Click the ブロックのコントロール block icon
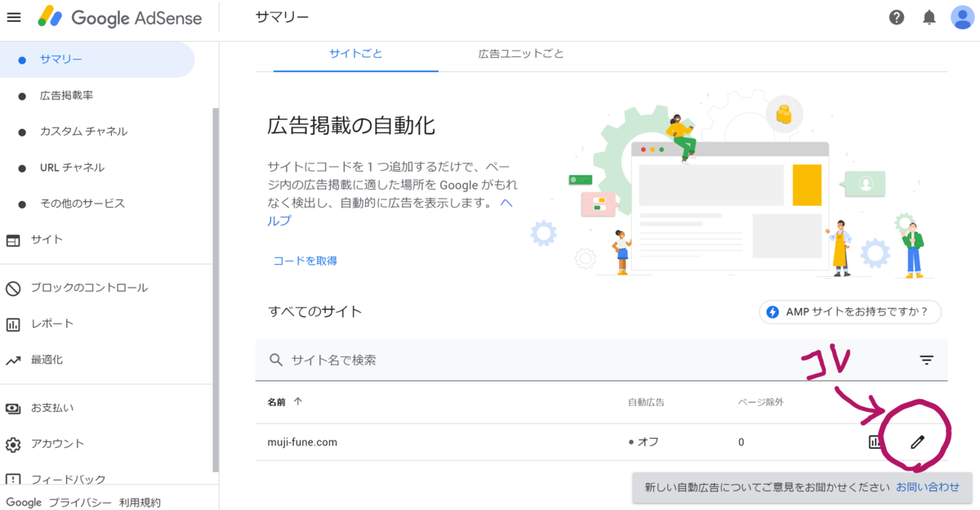The image size is (980, 510). click(13, 288)
